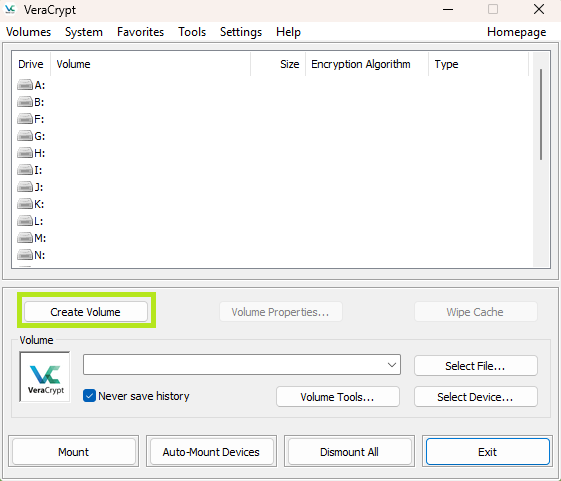Viewport: 561px width, 481px height.
Task: Select the N: drive icon
Action: 25,255
